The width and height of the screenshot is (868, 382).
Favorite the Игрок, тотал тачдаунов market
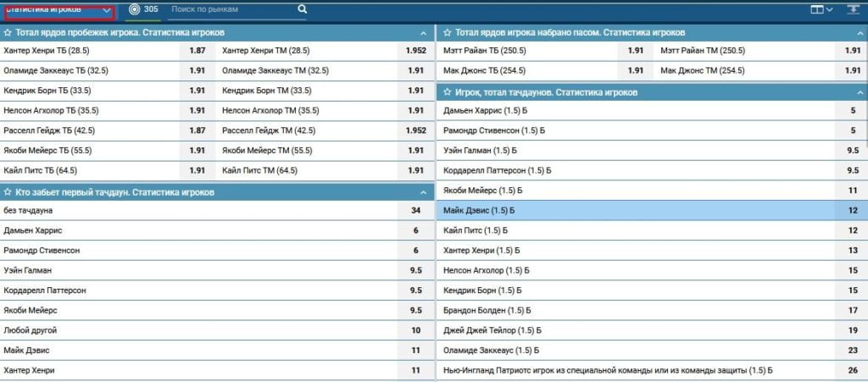click(447, 91)
